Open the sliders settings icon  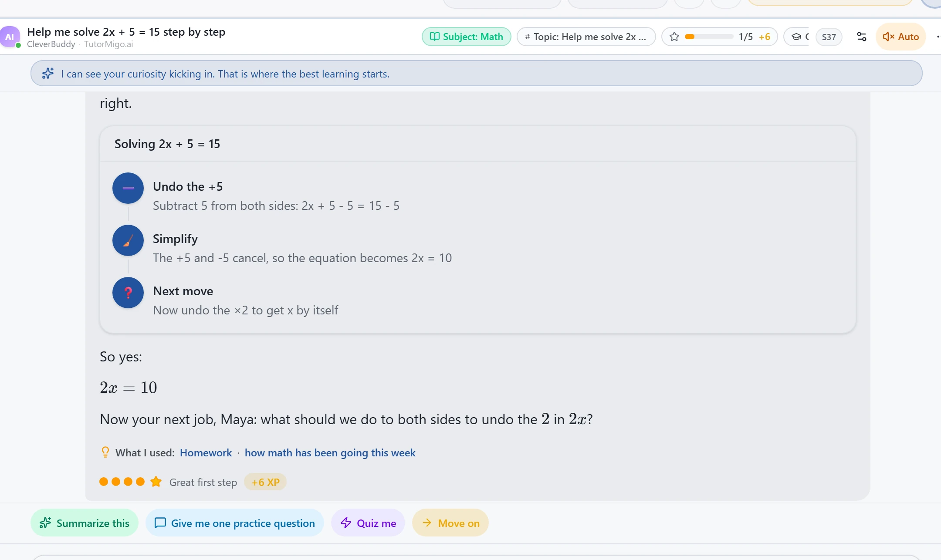861,37
